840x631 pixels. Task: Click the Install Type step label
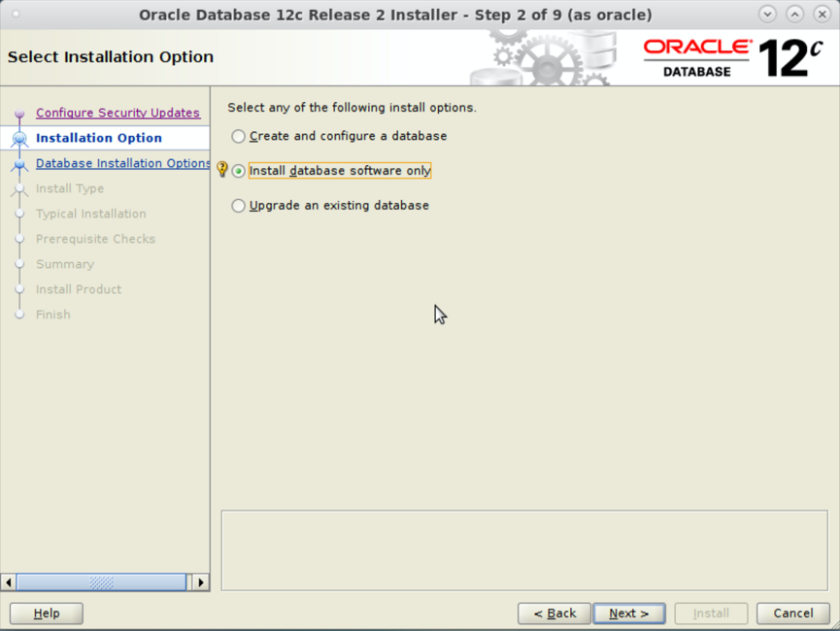[x=70, y=188]
